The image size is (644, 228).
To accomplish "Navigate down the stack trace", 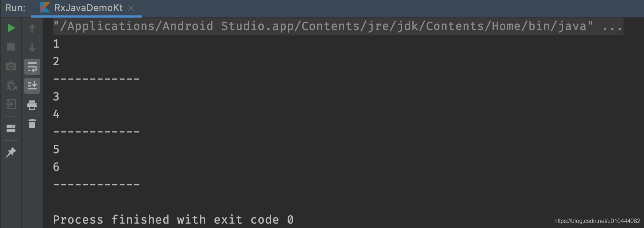I will [32, 47].
